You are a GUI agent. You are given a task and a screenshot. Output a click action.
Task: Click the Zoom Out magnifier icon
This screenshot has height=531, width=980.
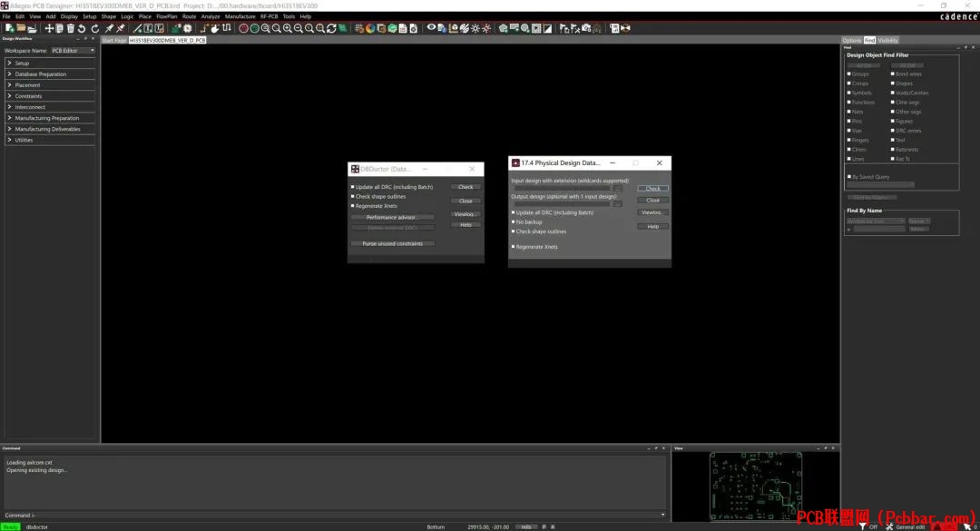coord(299,28)
